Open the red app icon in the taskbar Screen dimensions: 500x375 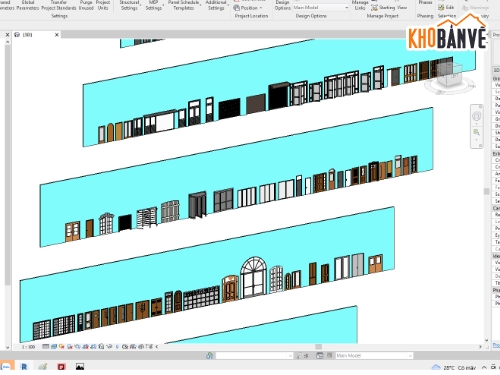[x=61, y=367]
